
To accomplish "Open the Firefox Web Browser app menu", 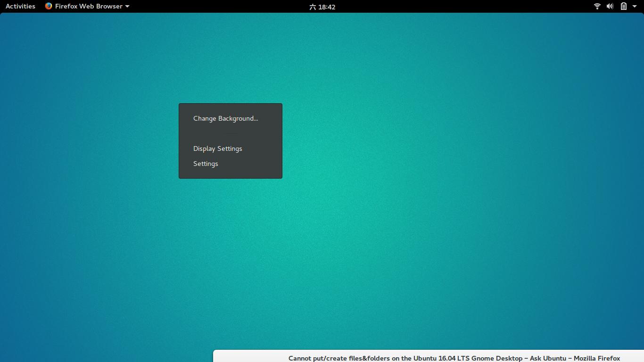I will pyautogui.click(x=89, y=6).
